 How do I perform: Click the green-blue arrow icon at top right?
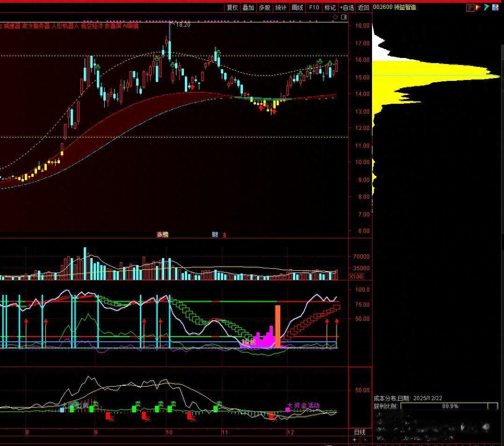tap(486, 7)
